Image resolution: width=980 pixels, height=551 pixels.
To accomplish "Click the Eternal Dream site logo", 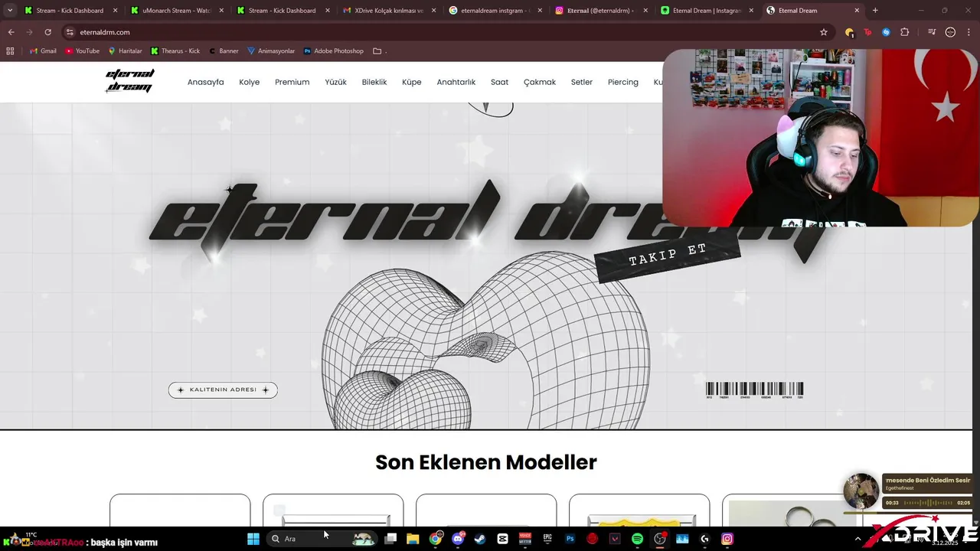I will [x=130, y=81].
